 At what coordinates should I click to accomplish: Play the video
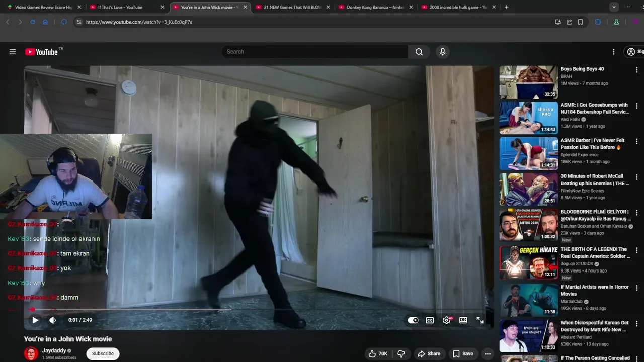tap(35, 320)
